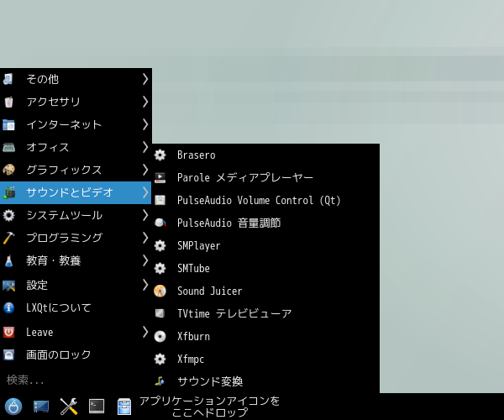Expand the Leave submenu arrow
Viewport: 504px width, 420px height.
[145, 332]
